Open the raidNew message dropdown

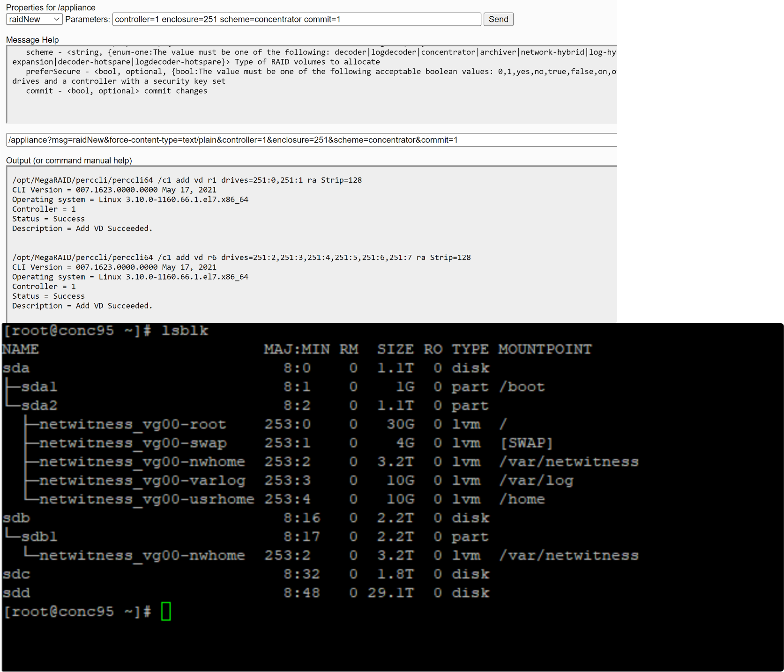[33, 19]
